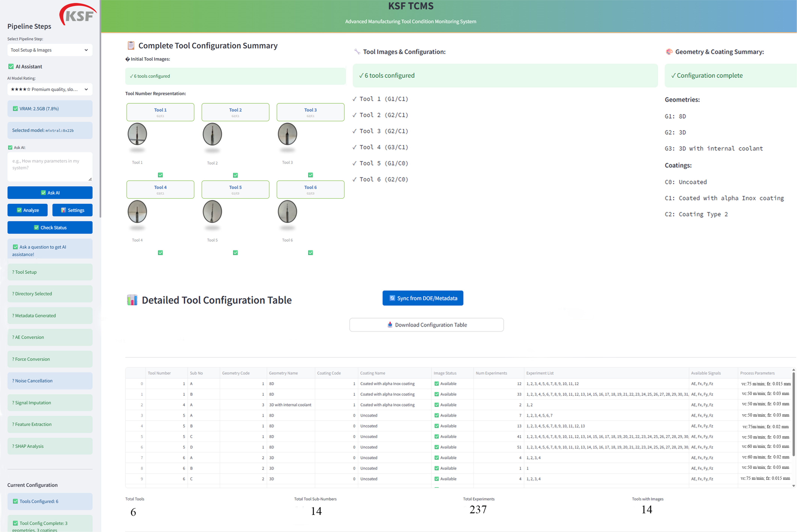The image size is (797, 532).
Task: Toggle the AI Assistant checkbox
Action: (x=11, y=66)
